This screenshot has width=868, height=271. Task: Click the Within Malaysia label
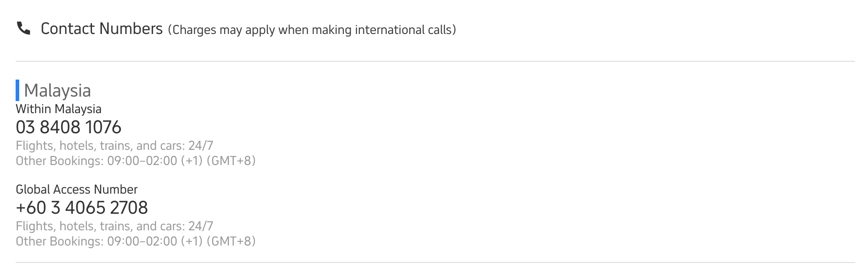[x=58, y=109]
